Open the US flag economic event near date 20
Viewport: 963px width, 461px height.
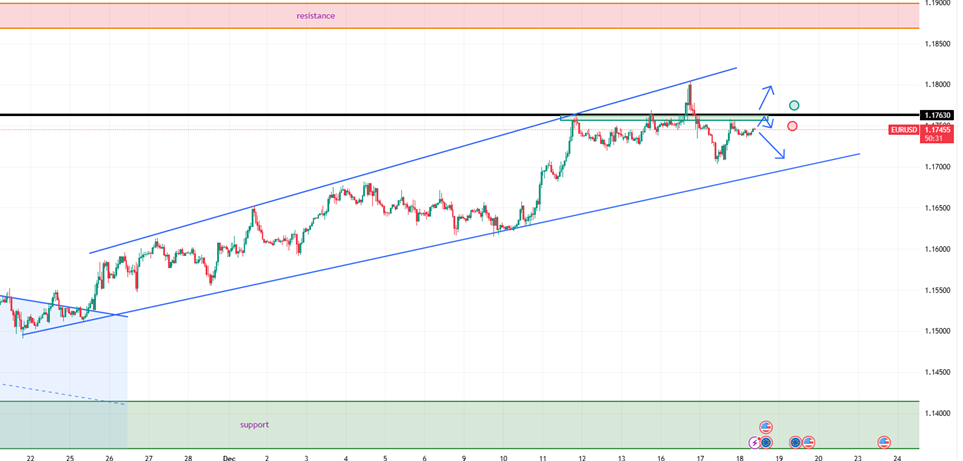point(809,442)
